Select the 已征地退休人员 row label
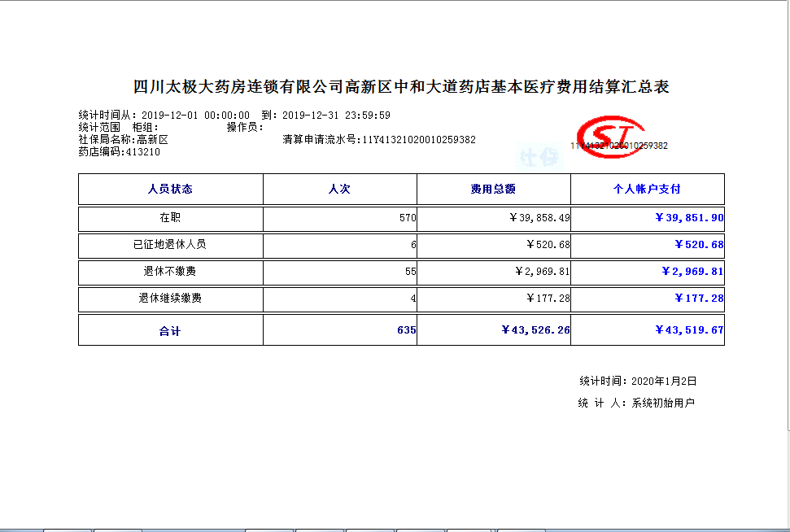 (170, 244)
